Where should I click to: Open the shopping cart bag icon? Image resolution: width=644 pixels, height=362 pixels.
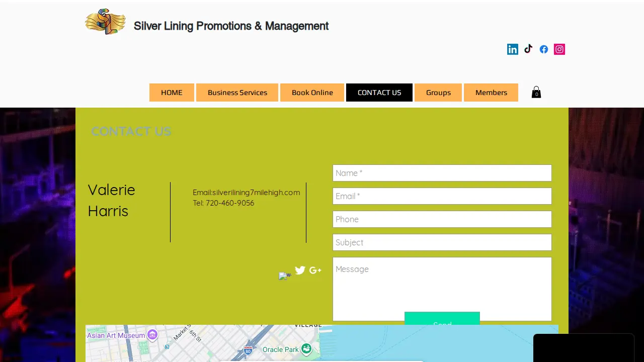point(536,93)
